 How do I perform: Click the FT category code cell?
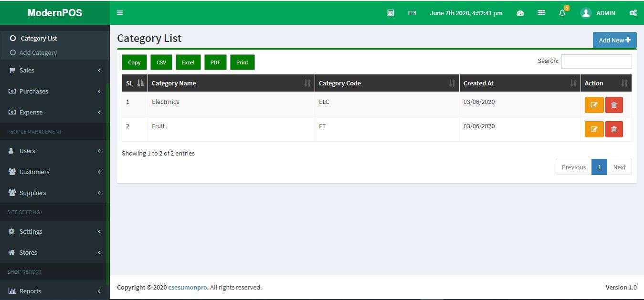(387, 129)
